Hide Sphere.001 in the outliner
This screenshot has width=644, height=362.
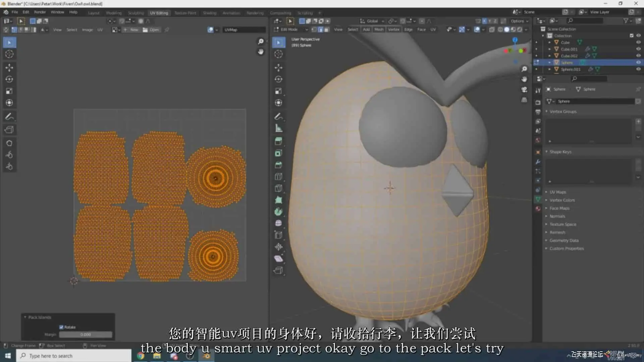[638, 69]
